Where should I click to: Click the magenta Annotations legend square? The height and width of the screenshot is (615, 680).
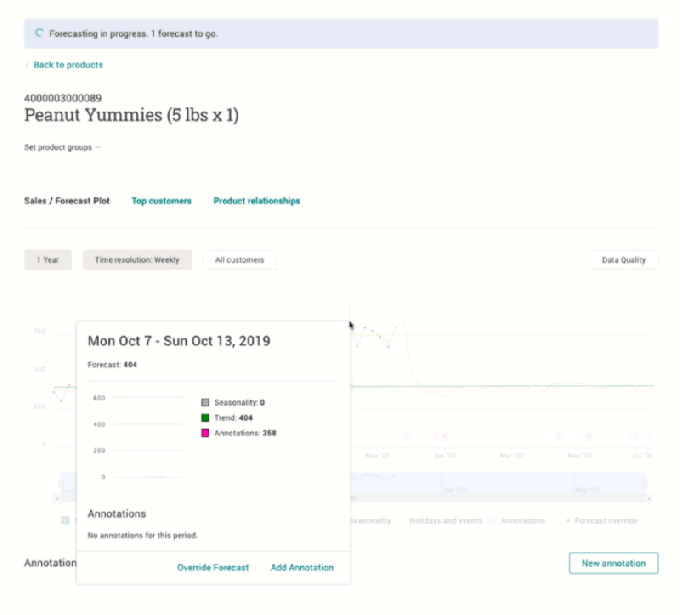[x=205, y=433]
